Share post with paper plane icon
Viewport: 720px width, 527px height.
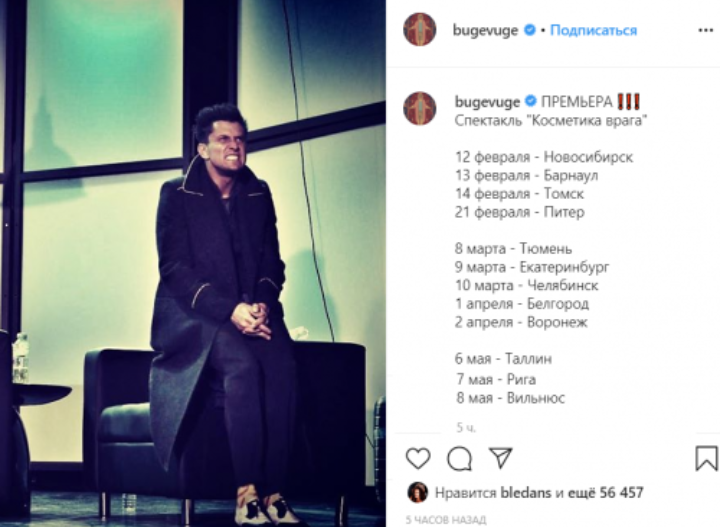pyautogui.click(x=501, y=458)
